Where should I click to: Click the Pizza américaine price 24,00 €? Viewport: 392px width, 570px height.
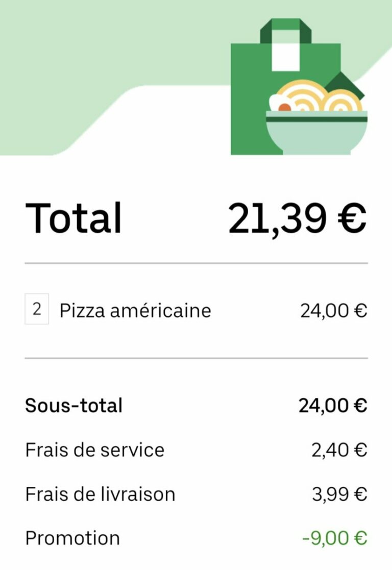coord(333,311)
